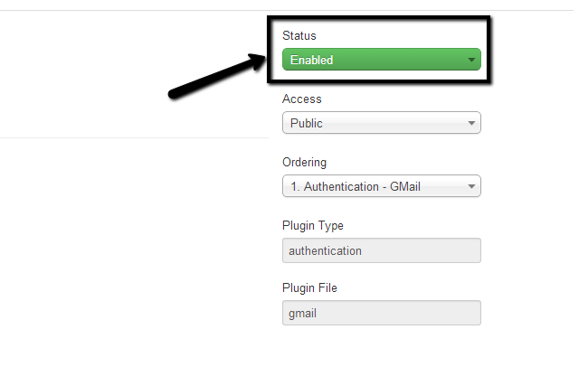Click the Status label
Viewport: 588px width, 386px height.
point(299,35)
